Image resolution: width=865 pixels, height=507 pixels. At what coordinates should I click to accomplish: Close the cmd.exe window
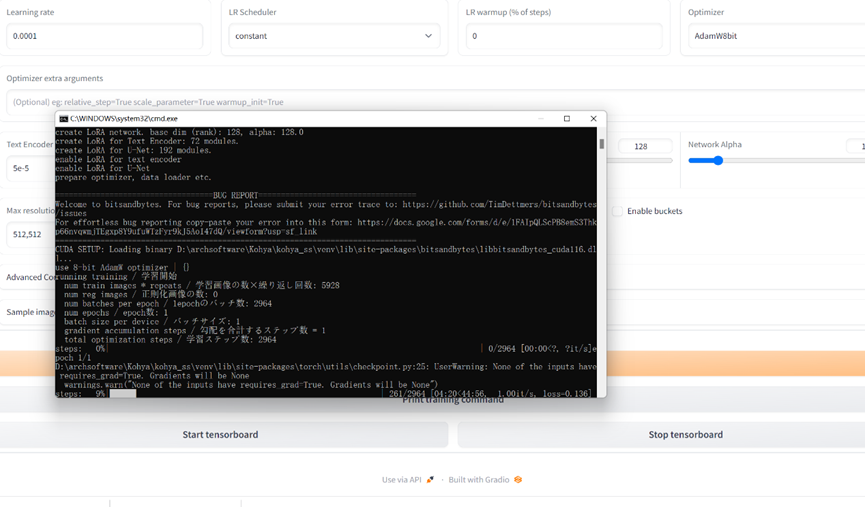click(594, 119)
